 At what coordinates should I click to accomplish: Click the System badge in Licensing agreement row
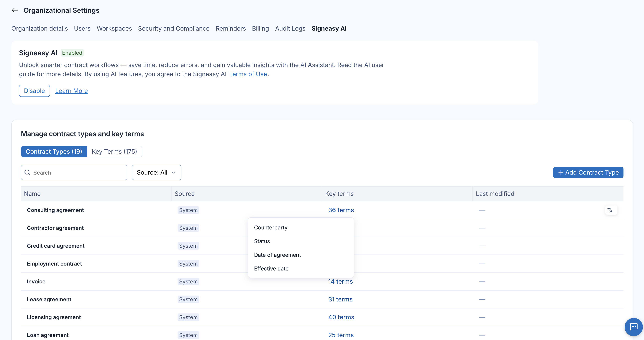188,317
